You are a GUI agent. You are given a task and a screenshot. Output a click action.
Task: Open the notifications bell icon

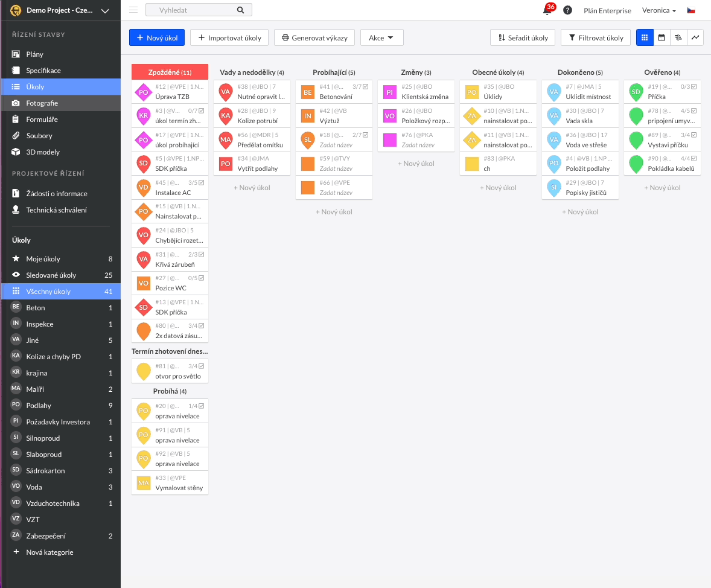[547, 10]
